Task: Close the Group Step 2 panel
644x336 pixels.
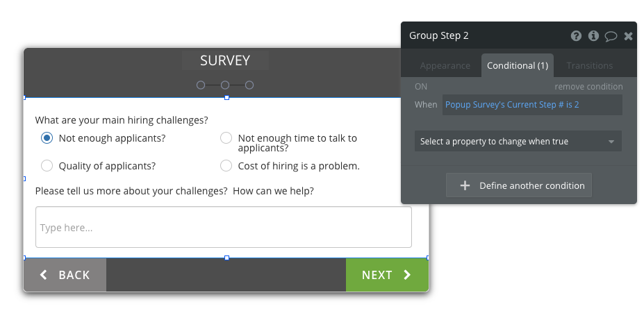Action: point(628,36)
